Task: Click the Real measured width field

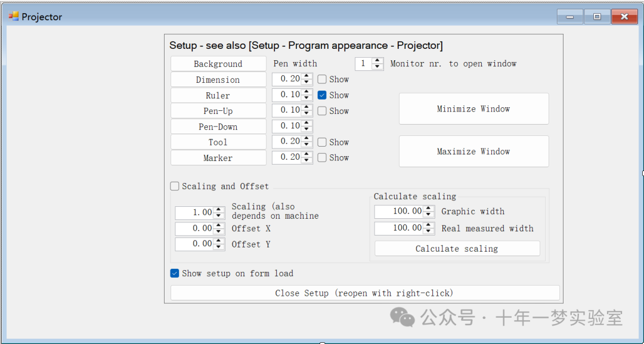Action: tap(399, 228)
